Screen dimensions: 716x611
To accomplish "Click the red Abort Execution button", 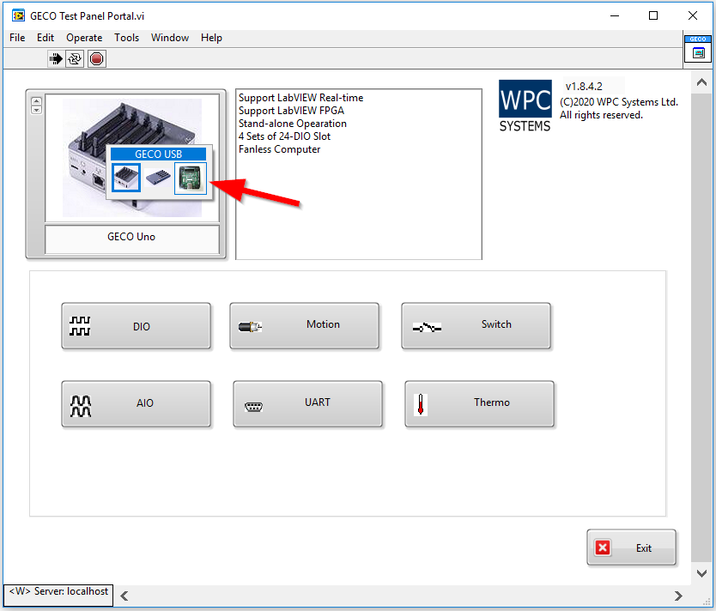I will point(96,59).
